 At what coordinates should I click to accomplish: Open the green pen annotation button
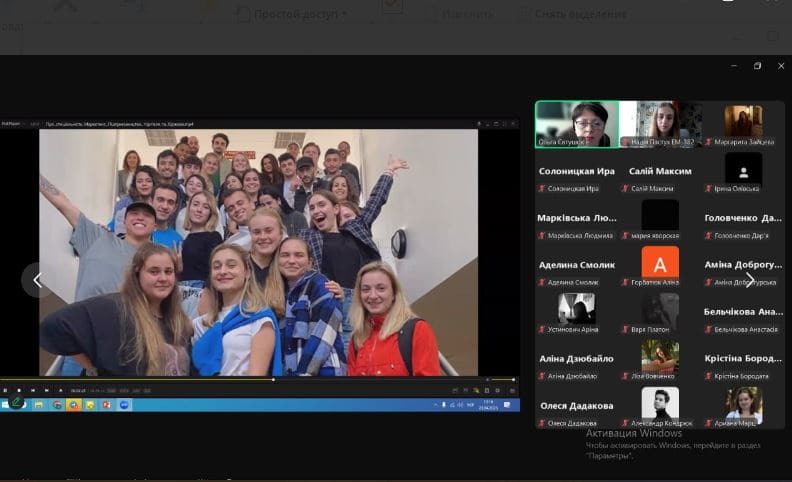tap(16, 402)
